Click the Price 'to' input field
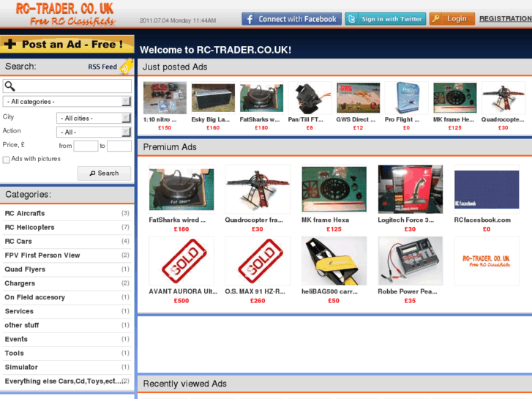 pos(119,146)
